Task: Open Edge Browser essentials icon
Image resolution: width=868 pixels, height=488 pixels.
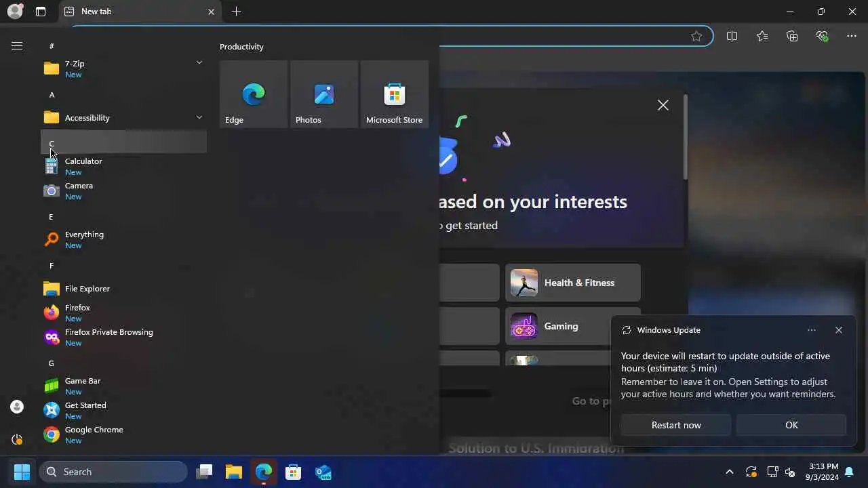Action: (823, 36)
